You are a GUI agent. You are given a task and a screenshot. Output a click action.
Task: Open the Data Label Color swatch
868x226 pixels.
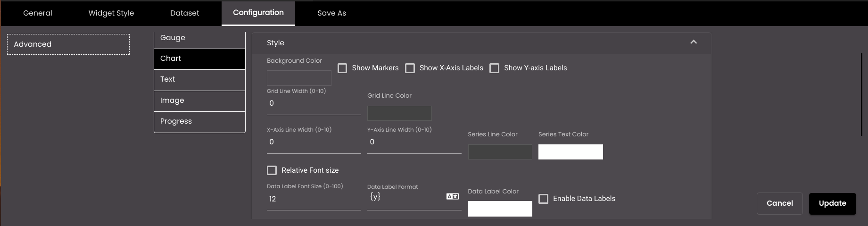pos(500,209)
